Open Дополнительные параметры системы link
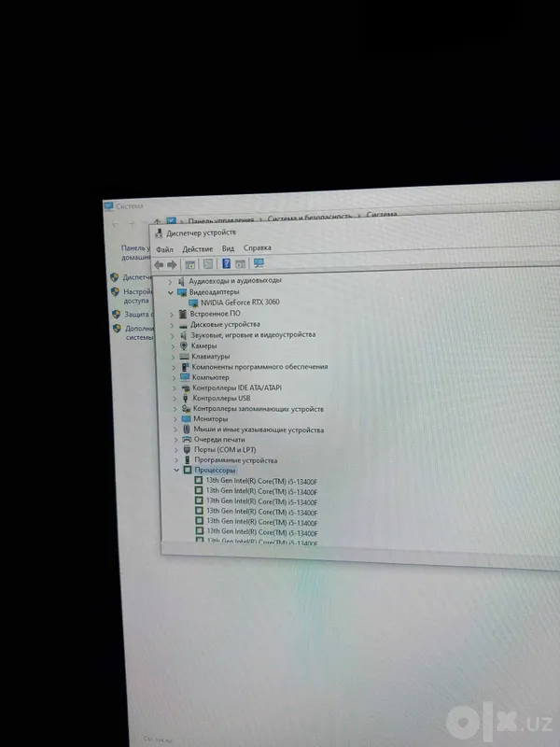The image size is (560, 747). pyautogui.click(x=139, y=332)
